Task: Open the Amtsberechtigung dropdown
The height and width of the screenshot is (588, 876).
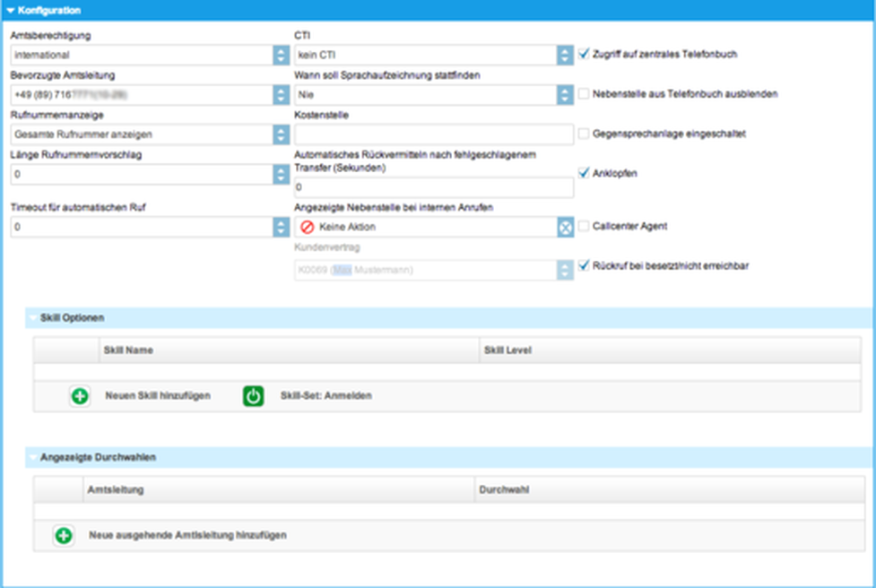Action: pyautogui.click(x=280, y=55)
